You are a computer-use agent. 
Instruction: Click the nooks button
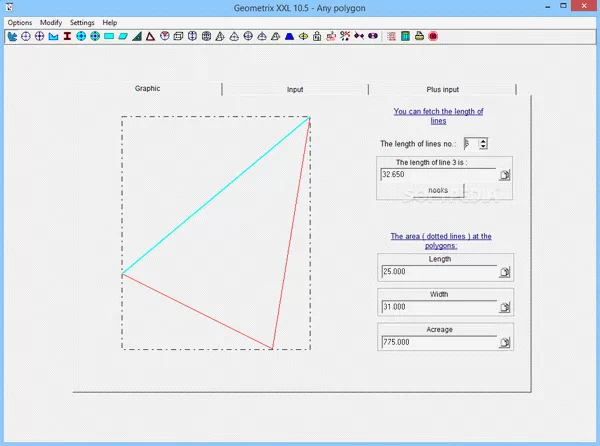pos(438,190)
